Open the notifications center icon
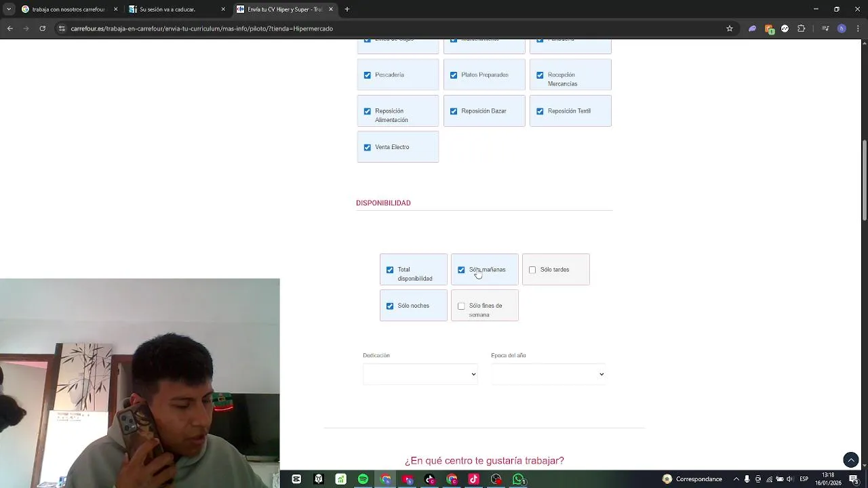868x488 pixels. (854, 479)
